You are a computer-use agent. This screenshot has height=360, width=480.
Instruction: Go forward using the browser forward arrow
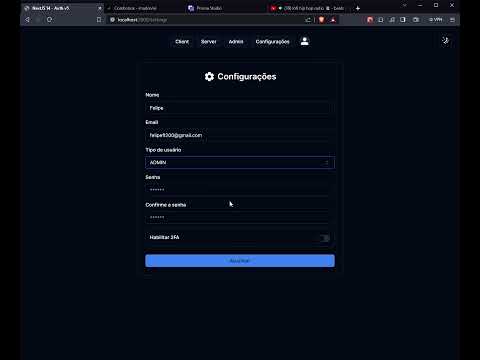[38, 20]
